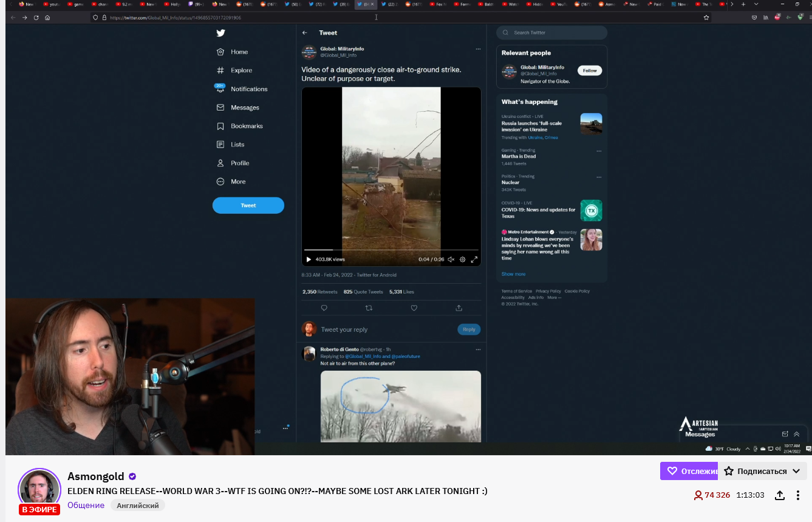Image resolution: width=812 pixels, height=522 pixels.
Task: Click Show more under What's happening
Action: point(513,274)
